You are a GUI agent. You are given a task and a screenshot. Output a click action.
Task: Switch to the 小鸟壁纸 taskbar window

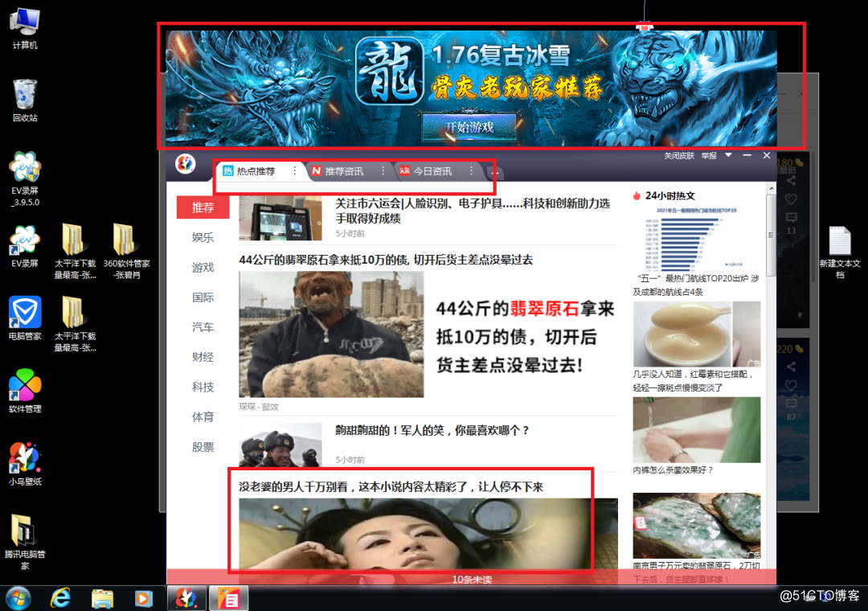coord(186,598)
